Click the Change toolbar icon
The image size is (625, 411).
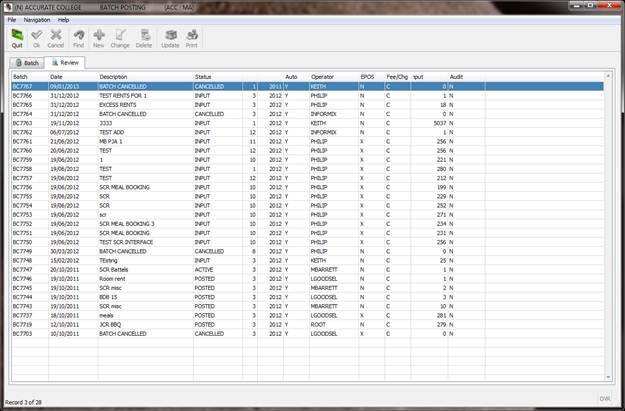point(120,37)
